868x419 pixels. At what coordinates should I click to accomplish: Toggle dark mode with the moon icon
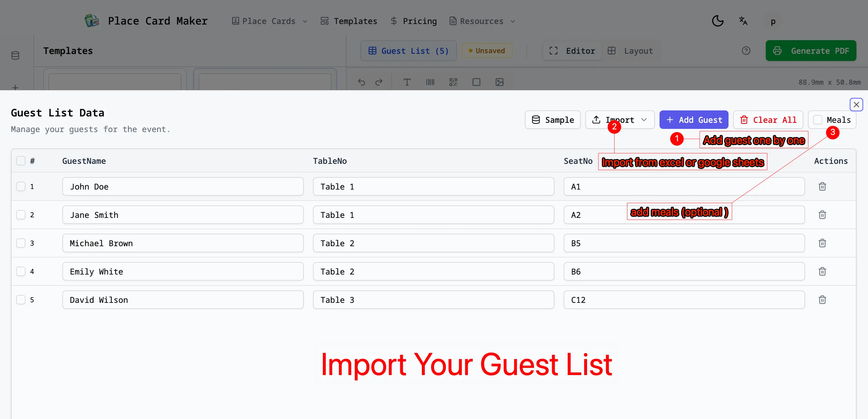pos(718,21)
